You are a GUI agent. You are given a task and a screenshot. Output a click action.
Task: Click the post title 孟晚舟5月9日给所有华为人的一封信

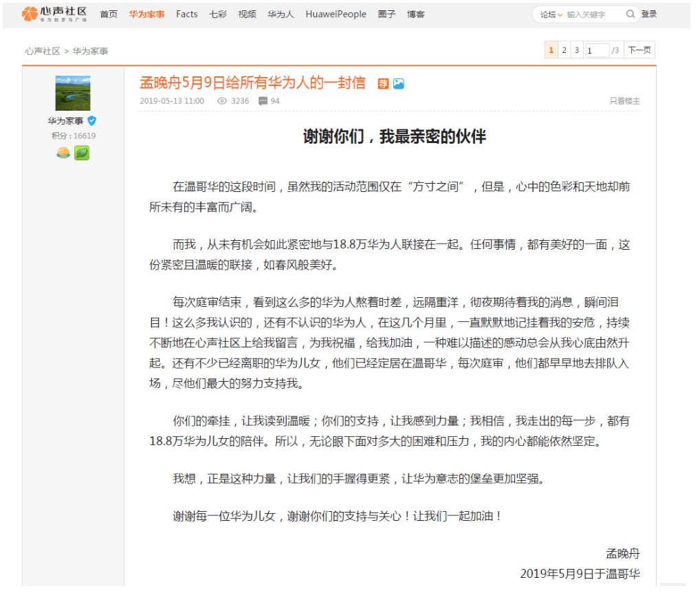252,83
